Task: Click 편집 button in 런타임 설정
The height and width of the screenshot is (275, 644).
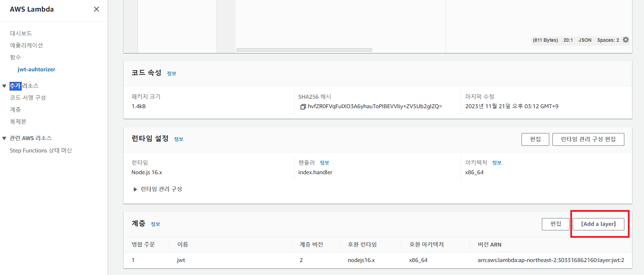Action: pyautogui.click(x=535, y=139)
